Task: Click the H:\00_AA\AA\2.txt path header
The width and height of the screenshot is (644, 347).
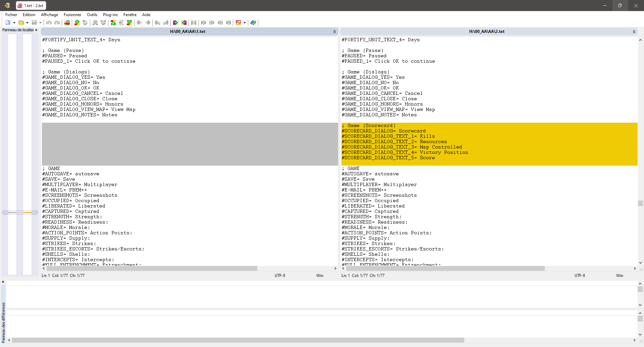Action: pyautogui.click(x=487, y=32)
